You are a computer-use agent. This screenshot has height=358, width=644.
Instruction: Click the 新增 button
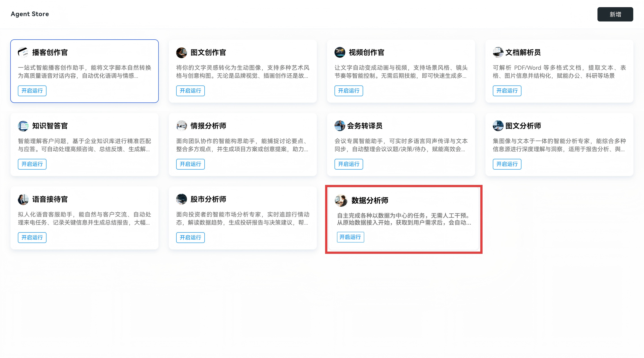click(x=615, y=14)
